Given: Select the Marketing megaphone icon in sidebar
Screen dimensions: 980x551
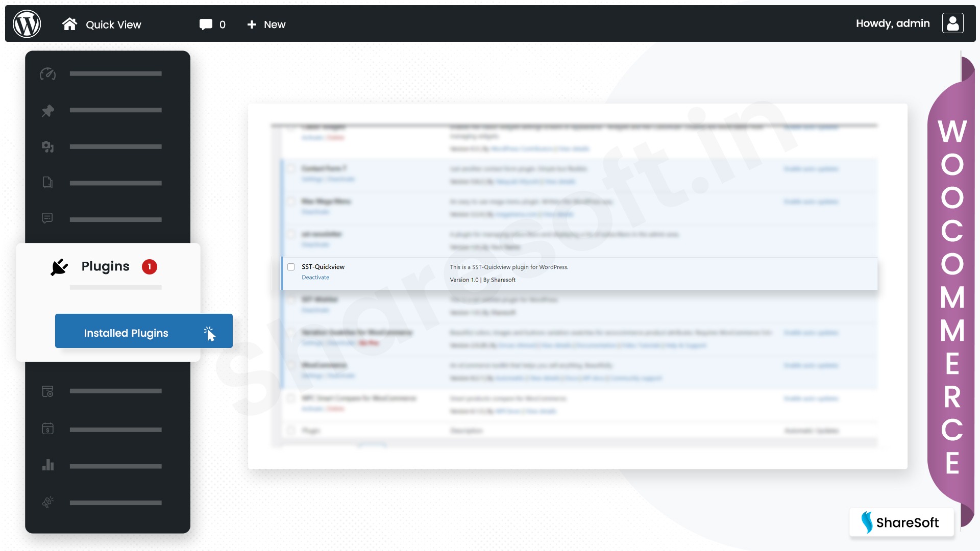Looking at the screenshot, I should click(x=48, y=502).
